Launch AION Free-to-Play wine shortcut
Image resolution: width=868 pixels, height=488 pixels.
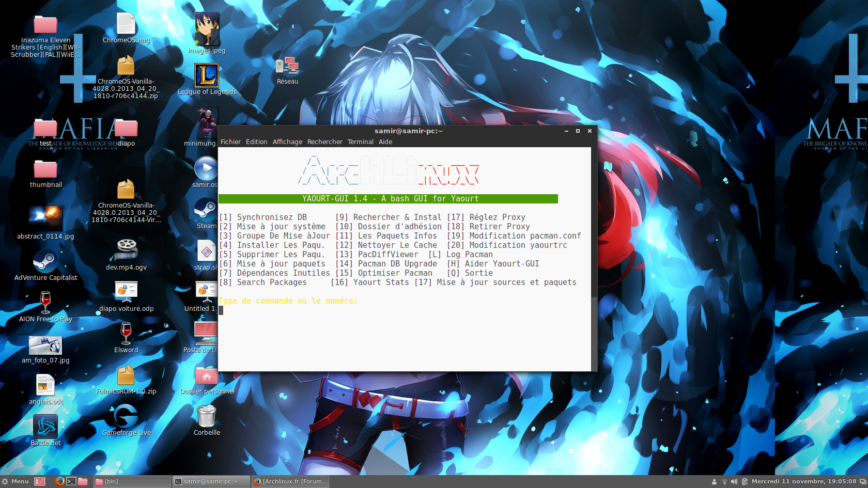tap(45, 303)
